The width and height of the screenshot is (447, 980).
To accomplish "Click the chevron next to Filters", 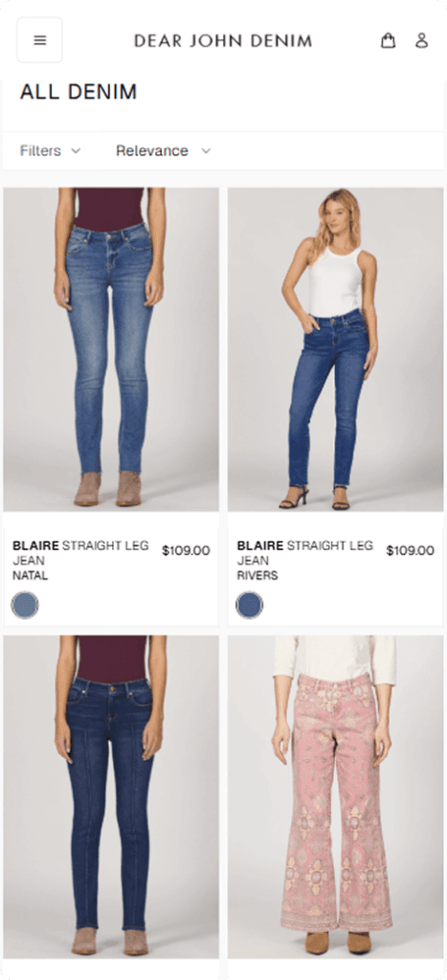I will [x=76, y=150].
